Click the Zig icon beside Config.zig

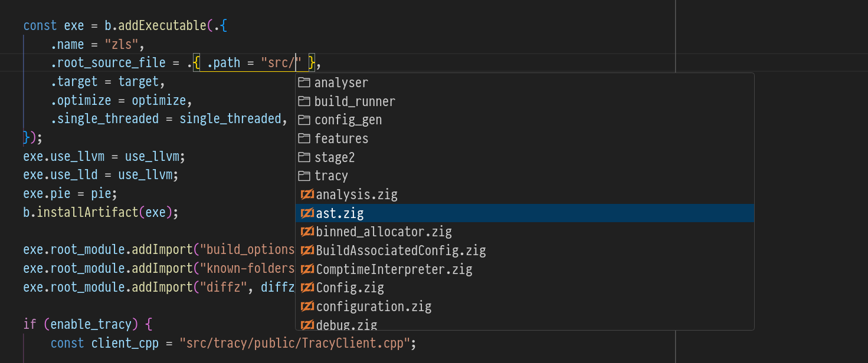pos(307,288)
